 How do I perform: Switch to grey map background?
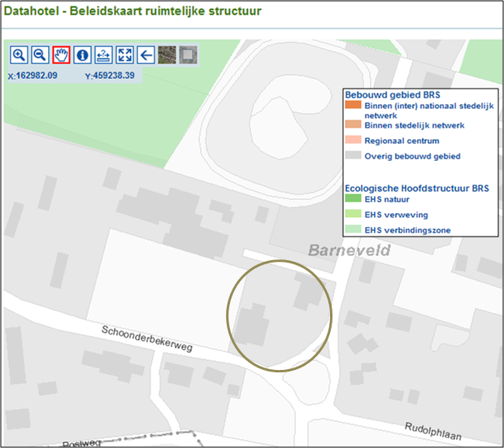click(188, 54)
